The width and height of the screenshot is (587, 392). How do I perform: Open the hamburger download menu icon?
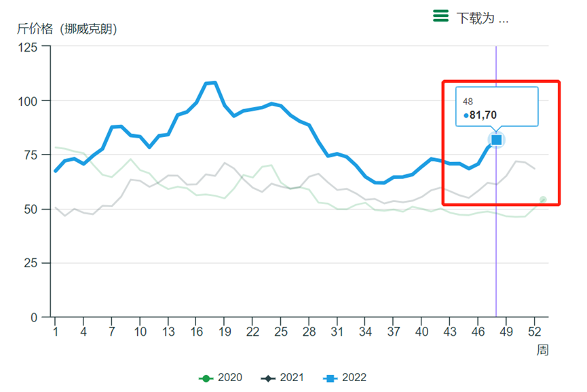tap(440, 16)
